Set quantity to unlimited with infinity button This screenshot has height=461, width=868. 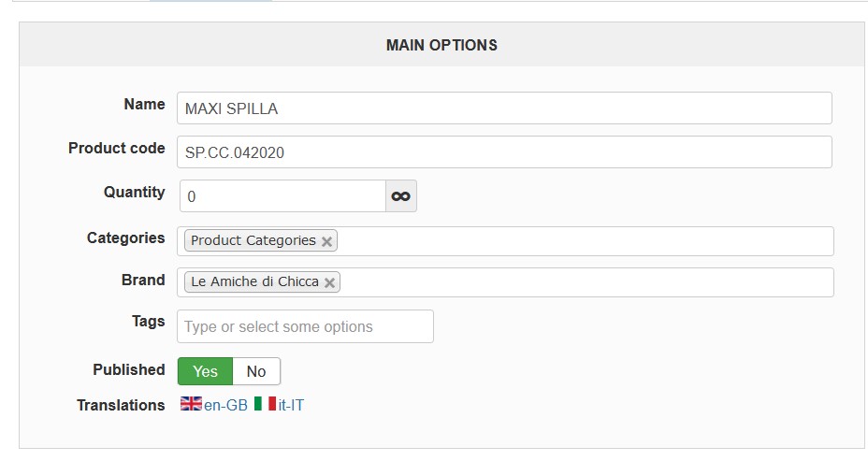point(400,196)
